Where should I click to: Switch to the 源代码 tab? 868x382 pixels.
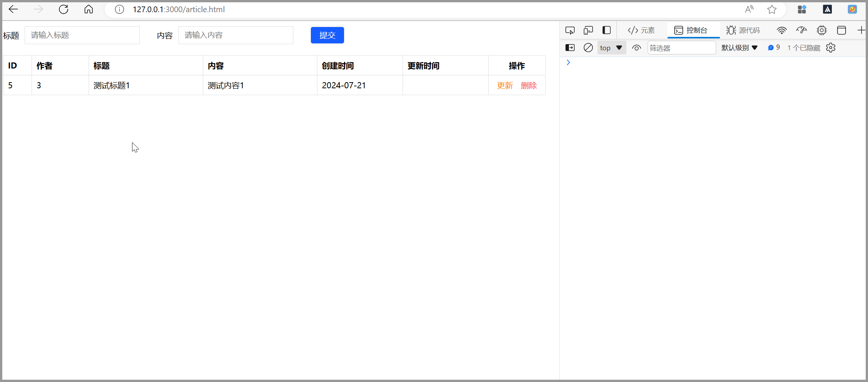point(743,30)
